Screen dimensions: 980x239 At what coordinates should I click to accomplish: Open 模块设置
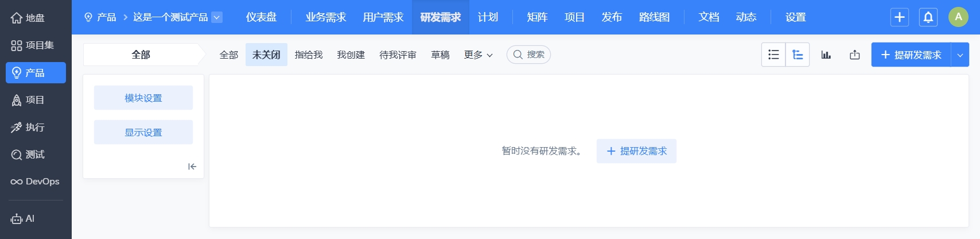(x=143, y=98)
